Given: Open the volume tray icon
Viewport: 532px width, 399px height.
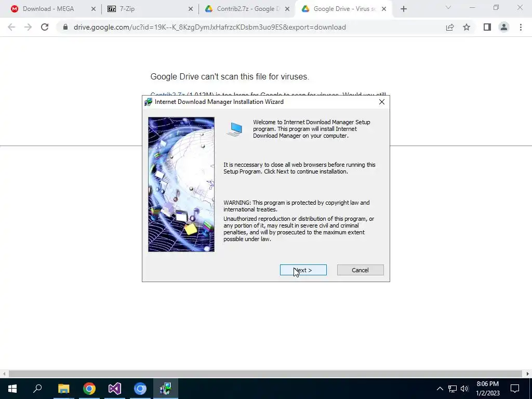Looking at the screenshot, I should tap(464, 389).
